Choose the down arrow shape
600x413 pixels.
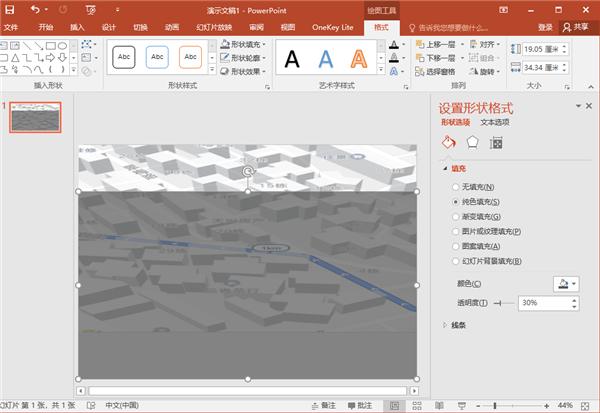pos(62,58)
